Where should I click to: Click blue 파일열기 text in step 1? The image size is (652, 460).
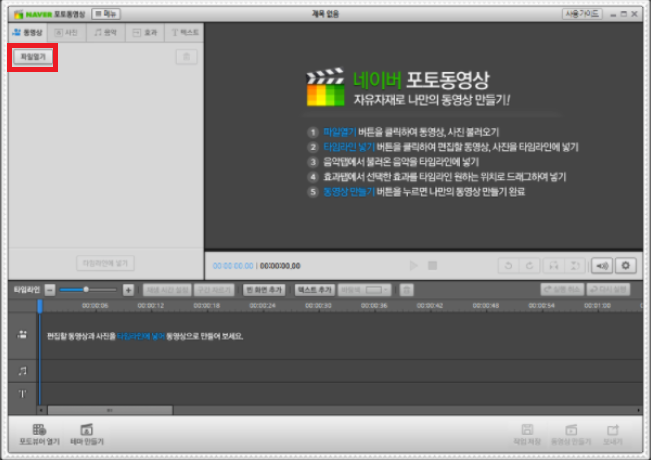tap(340, 132)
